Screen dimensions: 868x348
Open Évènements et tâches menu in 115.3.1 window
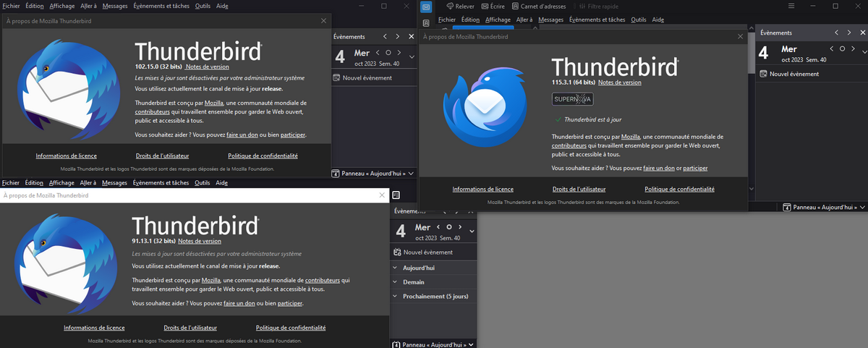597,20
